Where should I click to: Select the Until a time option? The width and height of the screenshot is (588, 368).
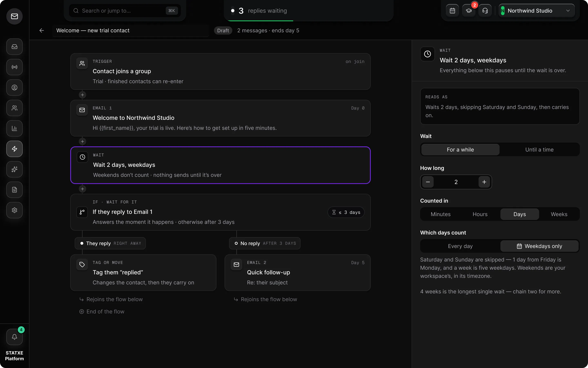tap(539, 150)
